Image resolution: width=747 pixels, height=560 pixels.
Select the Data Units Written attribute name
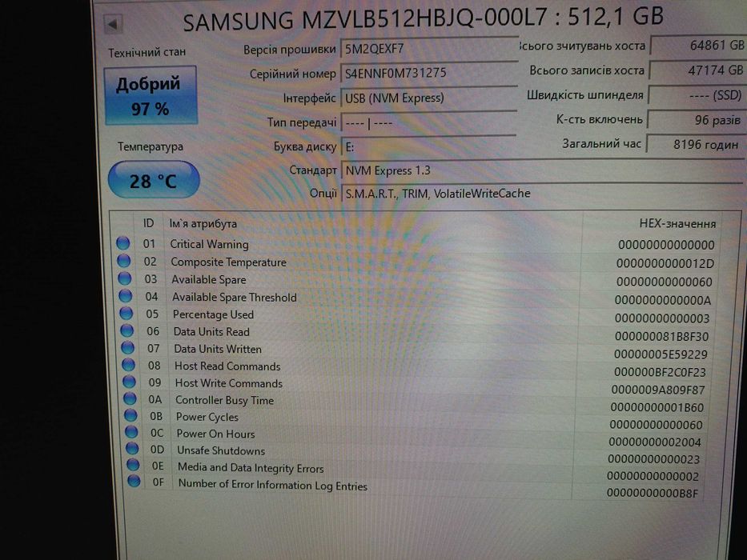pyautogui.click(x=218, y=349)
